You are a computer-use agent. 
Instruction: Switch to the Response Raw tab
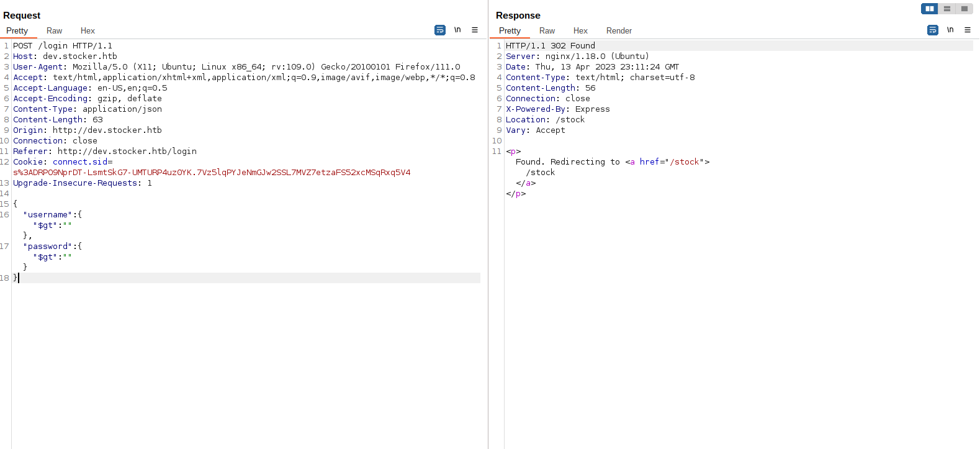pos(547,30)
